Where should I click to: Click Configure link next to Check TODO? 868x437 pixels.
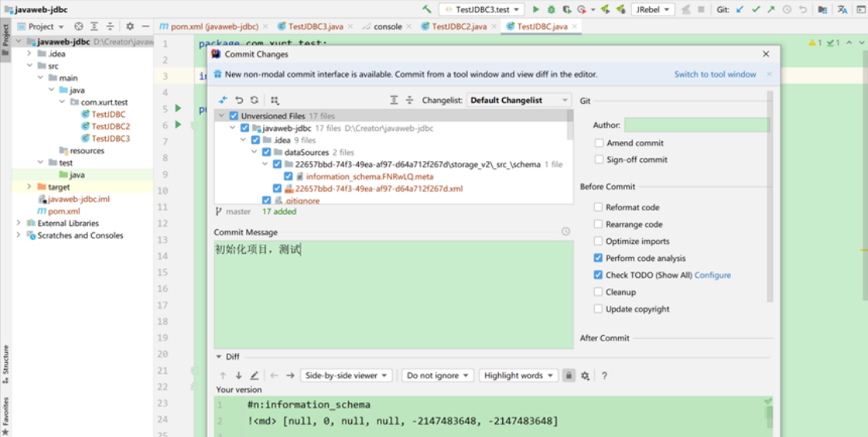tap(712, 275)
